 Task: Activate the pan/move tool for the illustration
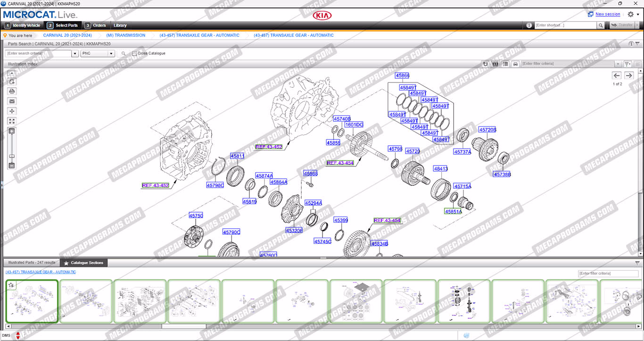pos(12,111)
